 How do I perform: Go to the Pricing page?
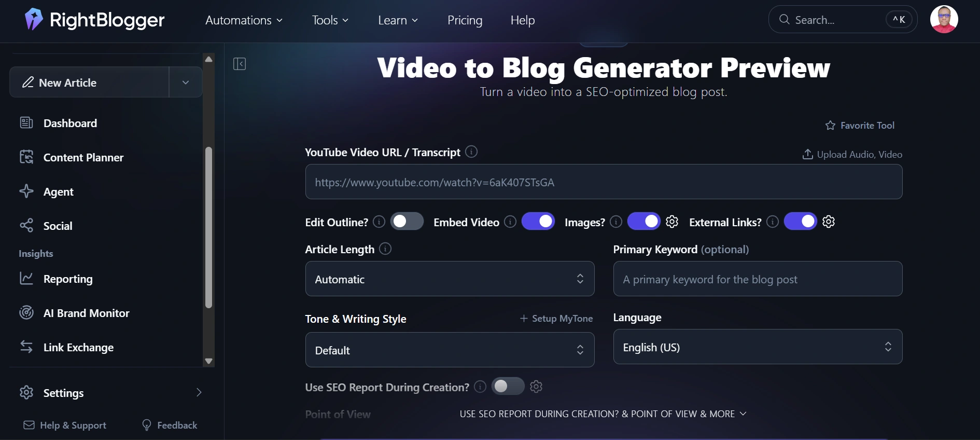click(x=465, y=20)
